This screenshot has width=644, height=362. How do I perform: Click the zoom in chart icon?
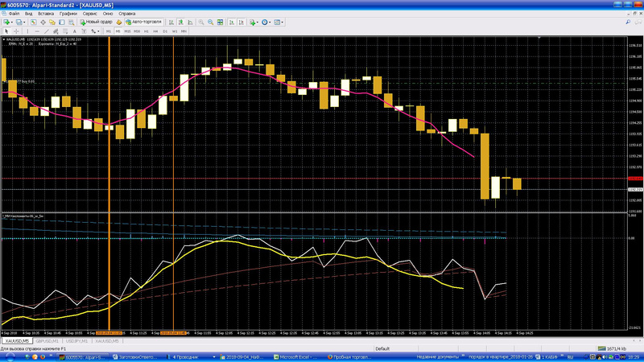200,23
